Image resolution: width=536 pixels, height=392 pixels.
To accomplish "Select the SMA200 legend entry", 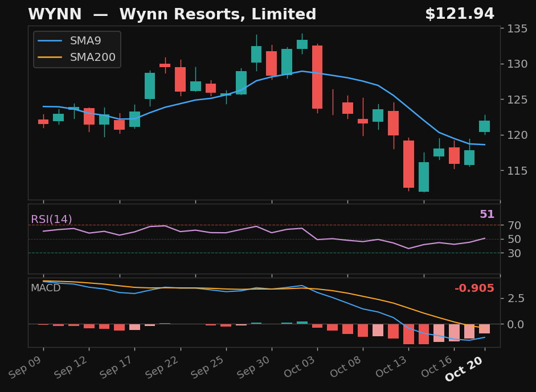I will (77, 57).
